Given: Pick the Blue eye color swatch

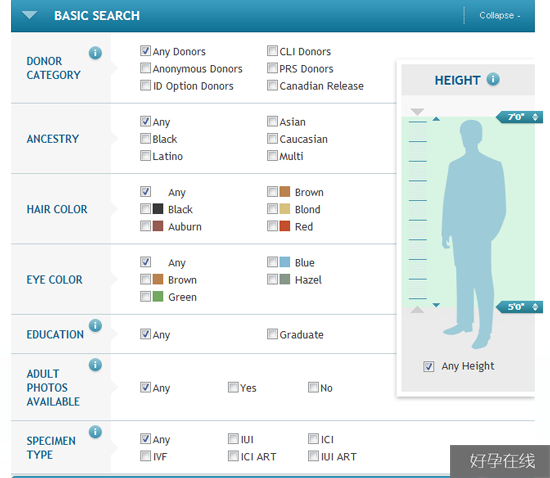Looking at the screenshot, I should [x=285, y=262].
